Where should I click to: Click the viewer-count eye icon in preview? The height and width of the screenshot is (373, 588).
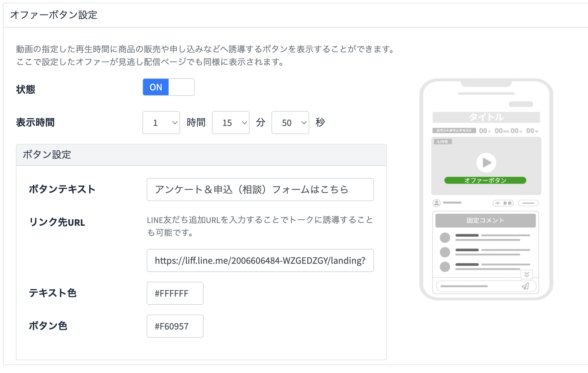click(x=498, y=203)
